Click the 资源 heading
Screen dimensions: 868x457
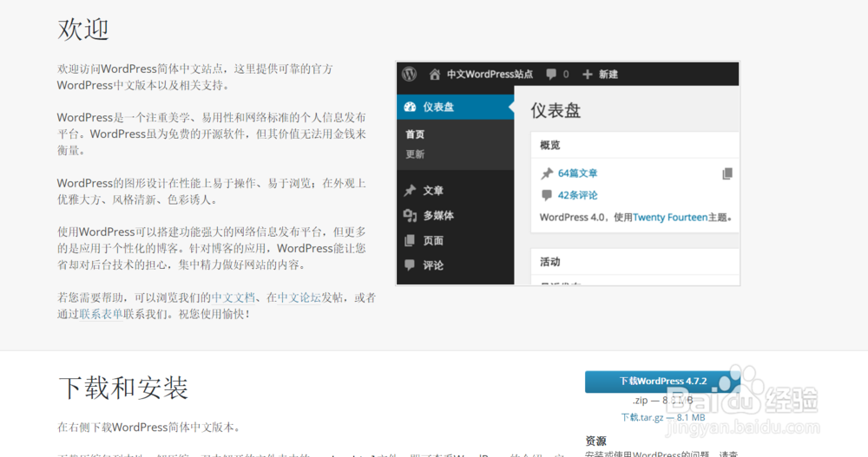pyautogui.click(x=595, y=441)
